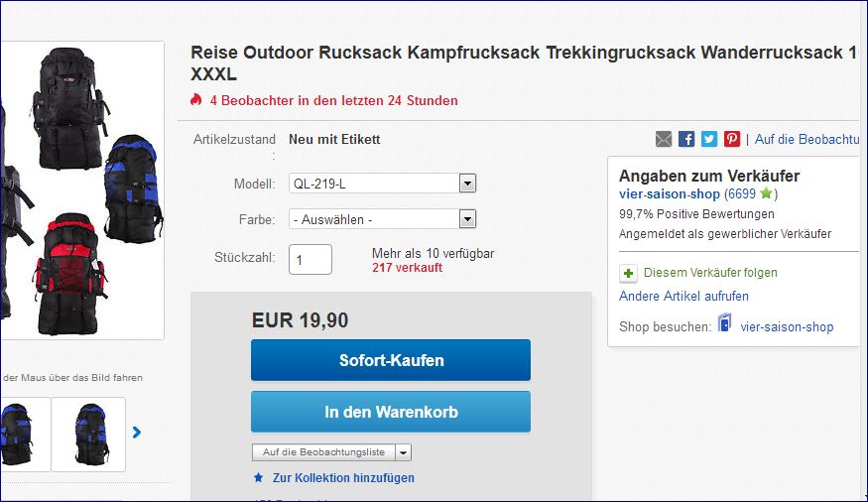The width and height of the screenshot is (868, 502).
Task: Expand arrow beside Auf die Beobachtungsliste
Action: [x=404, y=452]
